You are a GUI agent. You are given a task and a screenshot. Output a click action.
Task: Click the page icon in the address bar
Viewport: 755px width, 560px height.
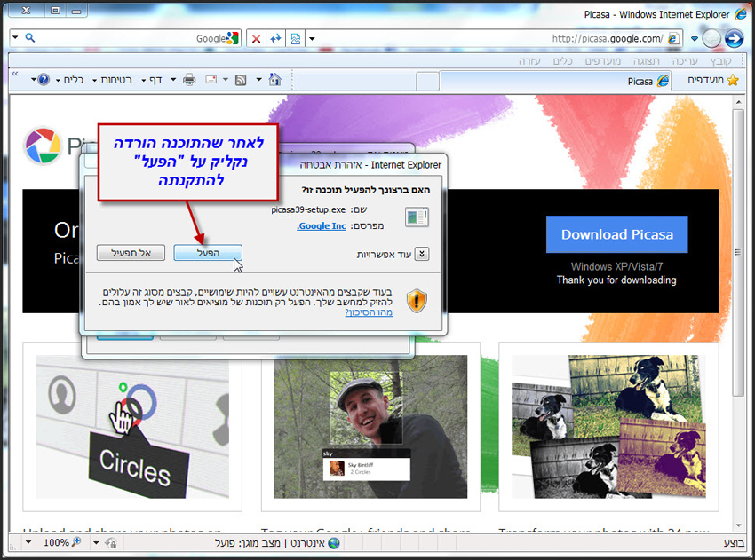point(673,38)
